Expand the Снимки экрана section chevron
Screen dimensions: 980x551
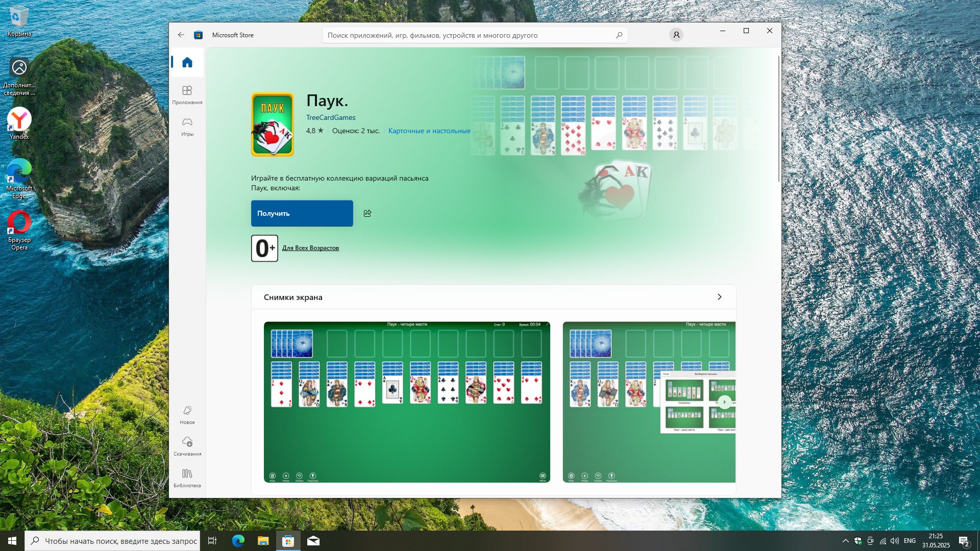719,297
